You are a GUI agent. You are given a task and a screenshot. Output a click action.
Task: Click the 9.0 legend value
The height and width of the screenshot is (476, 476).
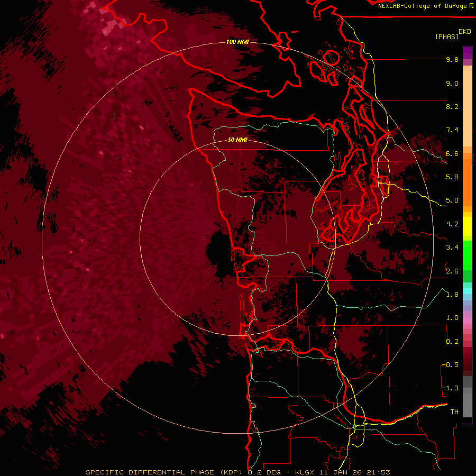pyautogui.click(x=452, y=83)
